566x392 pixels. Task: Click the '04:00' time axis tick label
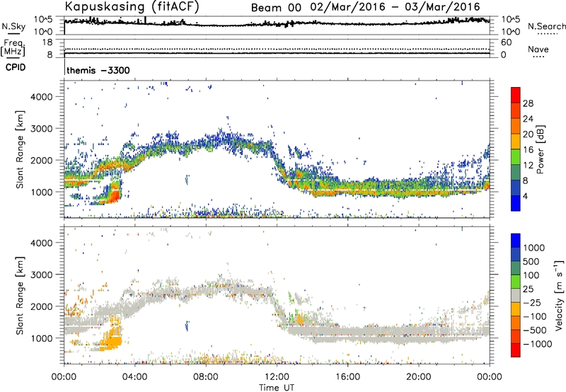click(x=135, y=377)
